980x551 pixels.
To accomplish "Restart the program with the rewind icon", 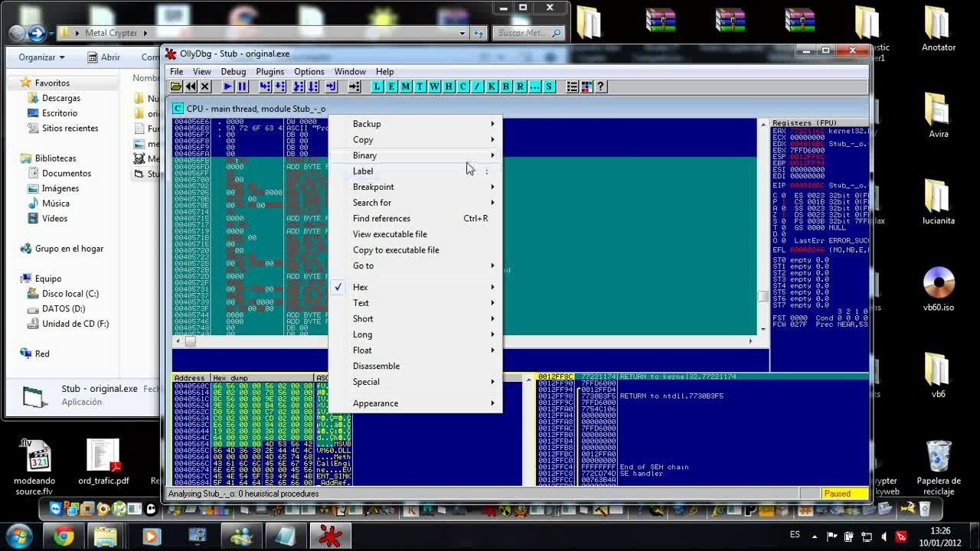I will (x=191, y=87).
